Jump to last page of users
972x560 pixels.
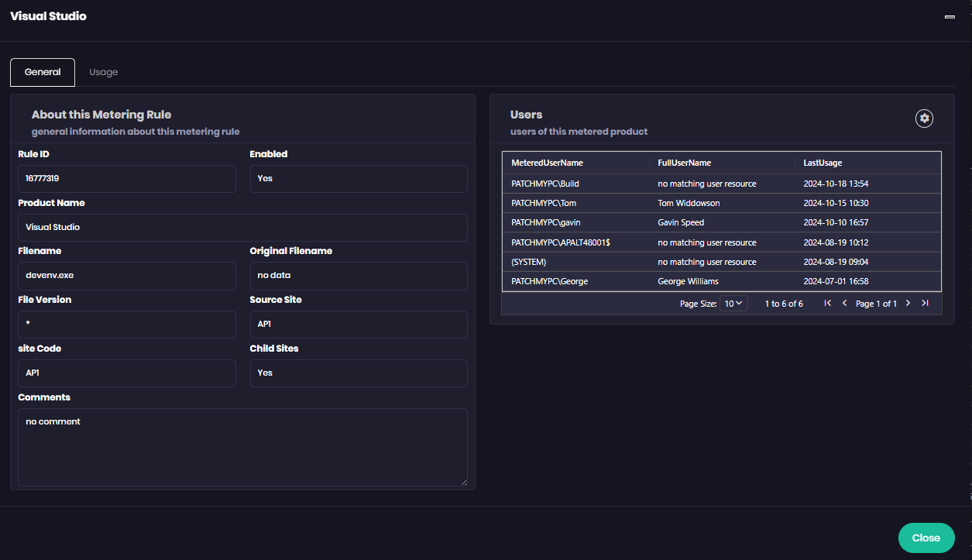coord(925,304)
